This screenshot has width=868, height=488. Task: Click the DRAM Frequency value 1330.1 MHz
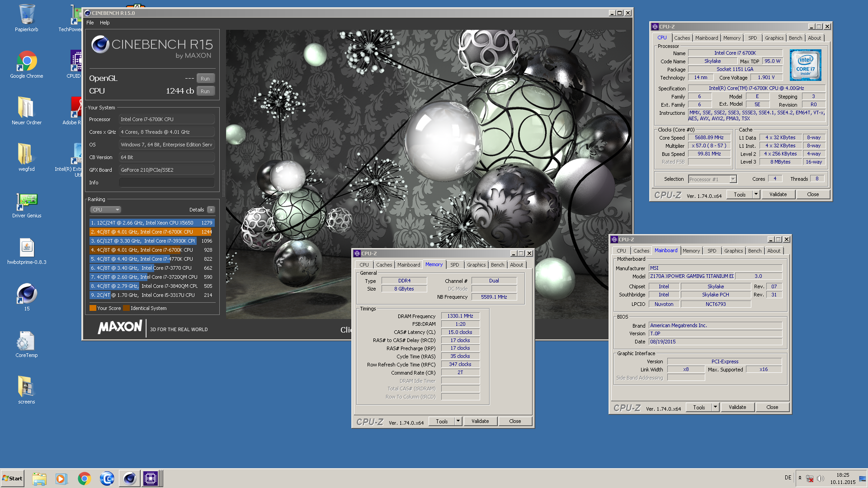(x=460, y=316)
